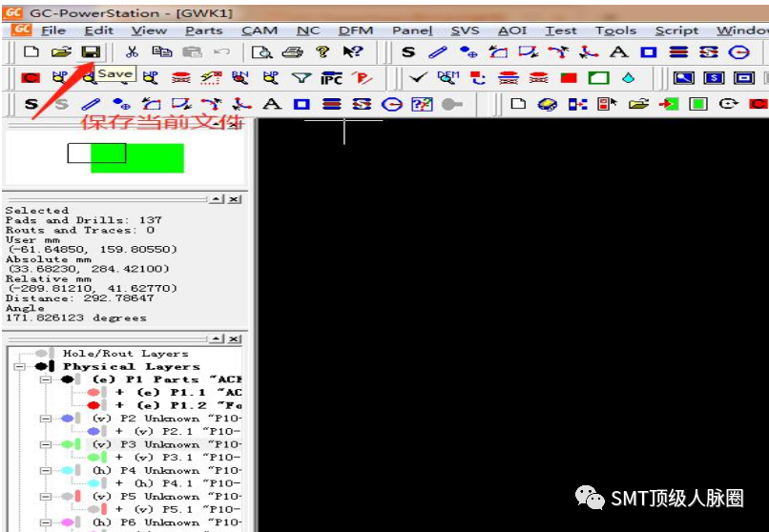Click the up-arrow button on the Selected info panel
This screenshot has width=769, height=532.
(217, 199)
